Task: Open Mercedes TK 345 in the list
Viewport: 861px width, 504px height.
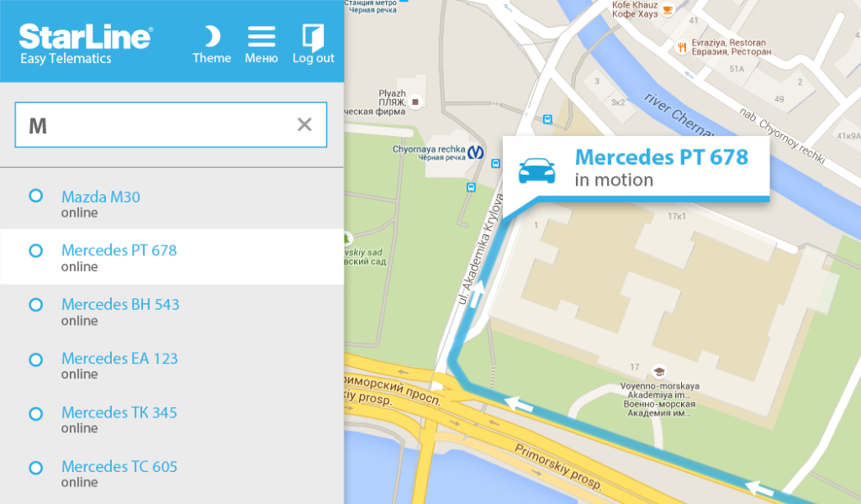Action: click(119, 412)
